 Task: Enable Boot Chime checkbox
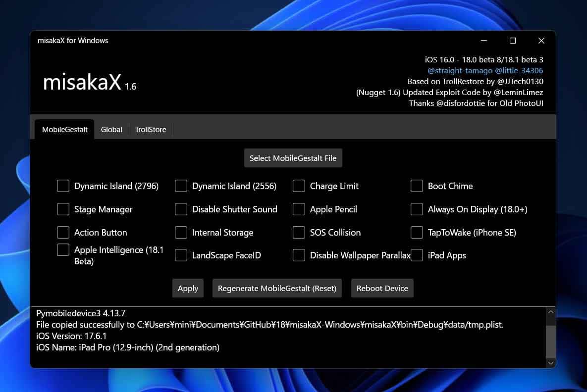pos(417,186)
